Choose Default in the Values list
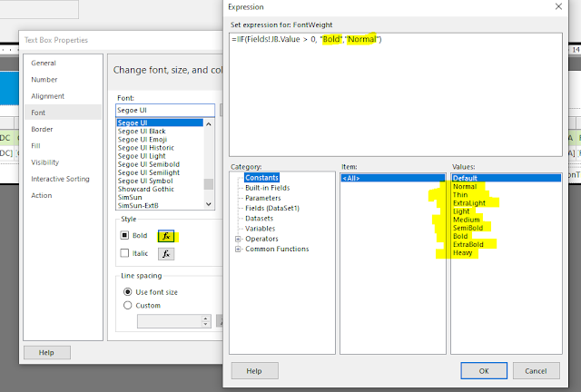 click(x=507, y=178)
